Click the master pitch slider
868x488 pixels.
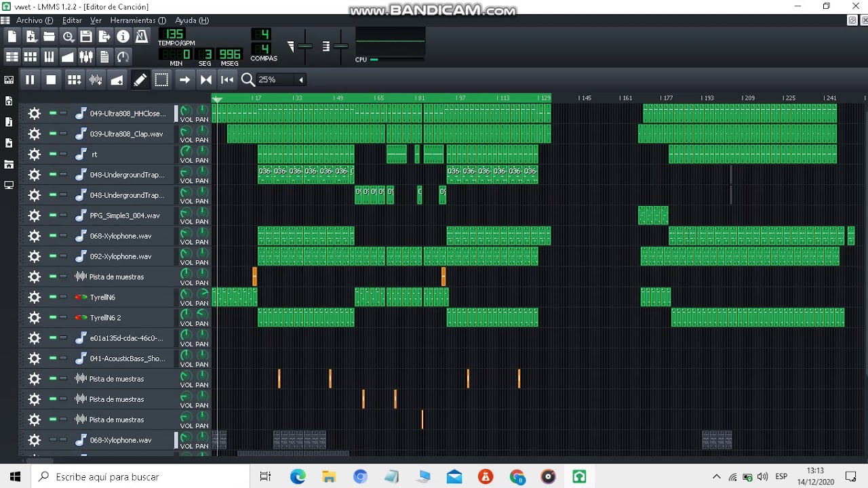340,46
